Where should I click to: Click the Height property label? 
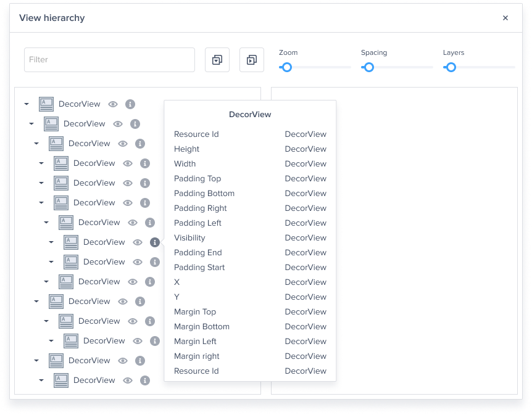click(186, 149)
